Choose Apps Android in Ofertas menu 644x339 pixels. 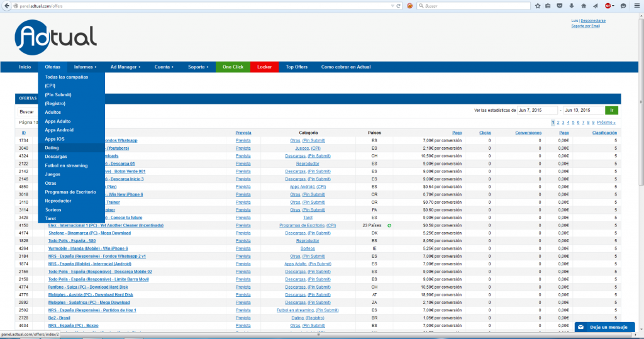[x=59, y=130]
